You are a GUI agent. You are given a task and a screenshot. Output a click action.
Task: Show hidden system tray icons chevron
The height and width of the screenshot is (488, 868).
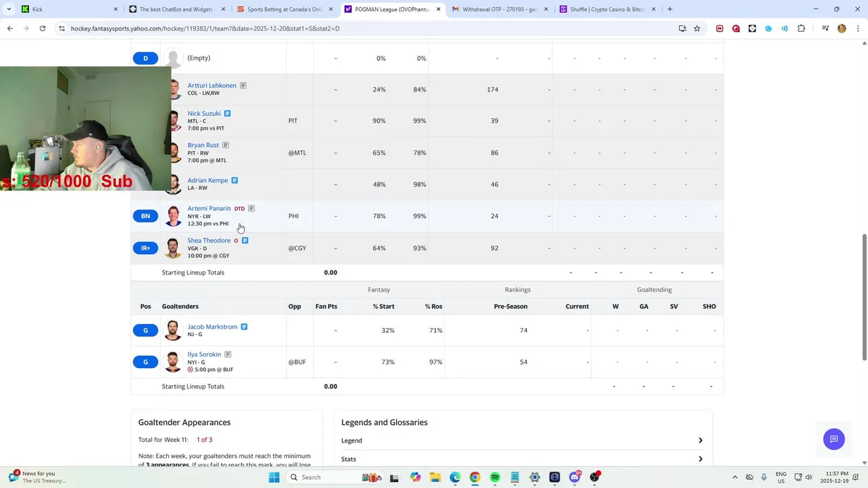(x=734, y=477)
